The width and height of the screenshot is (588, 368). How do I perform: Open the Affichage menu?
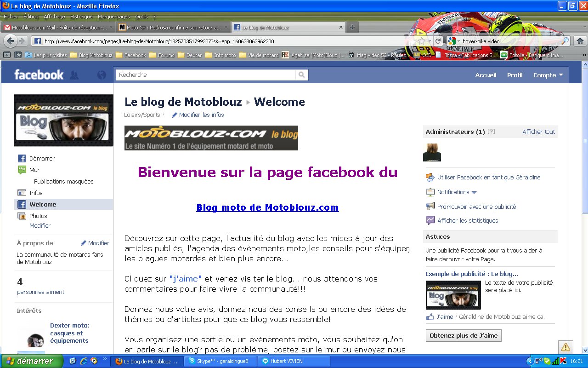(x=54, y=17)
